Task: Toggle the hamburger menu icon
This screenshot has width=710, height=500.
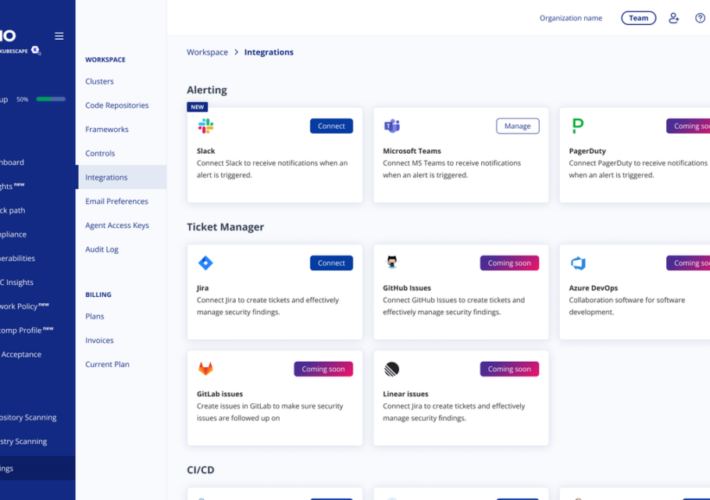Action: click(x=59, y=36)
